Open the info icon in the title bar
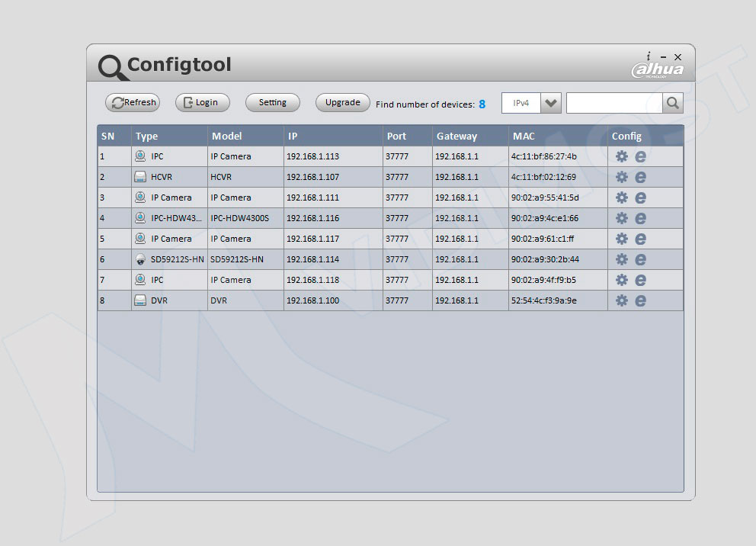 point(649,56)
